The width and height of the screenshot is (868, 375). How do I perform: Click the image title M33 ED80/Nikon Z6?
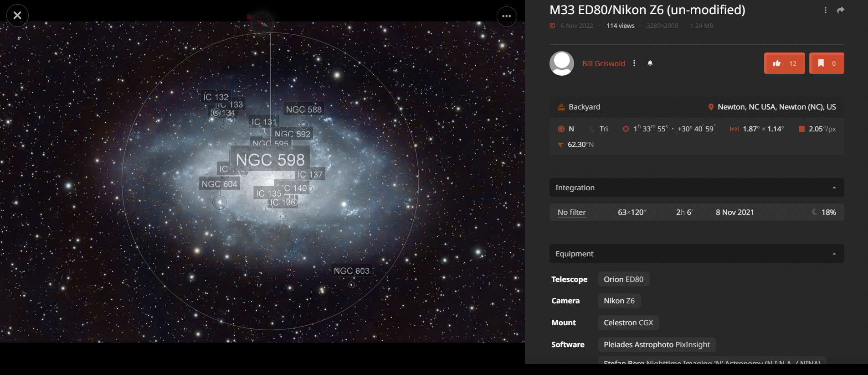(x=647, y=10)
